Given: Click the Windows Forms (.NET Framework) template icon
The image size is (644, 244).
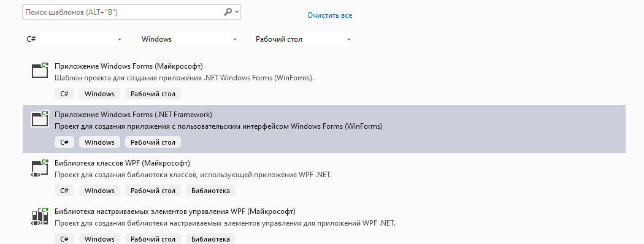Looking at the screenshot, I should (40, 119).
